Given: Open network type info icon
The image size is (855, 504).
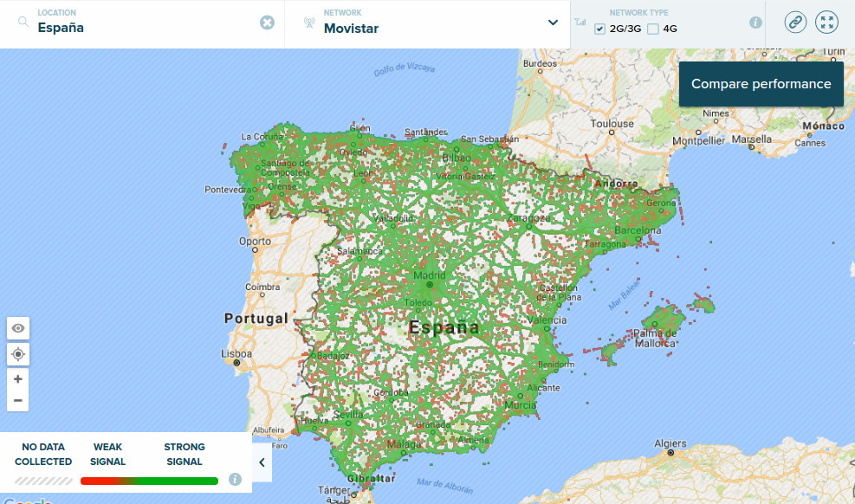Looking at the screenshot, I should click(755, 23).
